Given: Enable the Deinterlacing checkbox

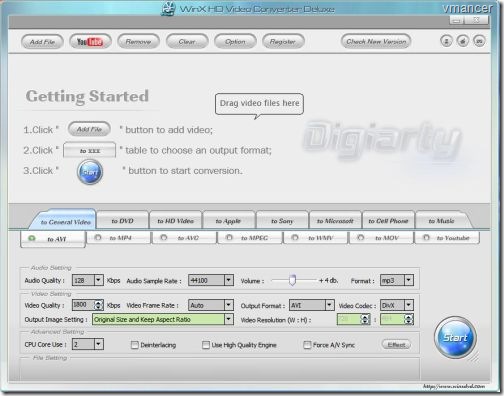Looking at the screenshot, I should 135,345.
